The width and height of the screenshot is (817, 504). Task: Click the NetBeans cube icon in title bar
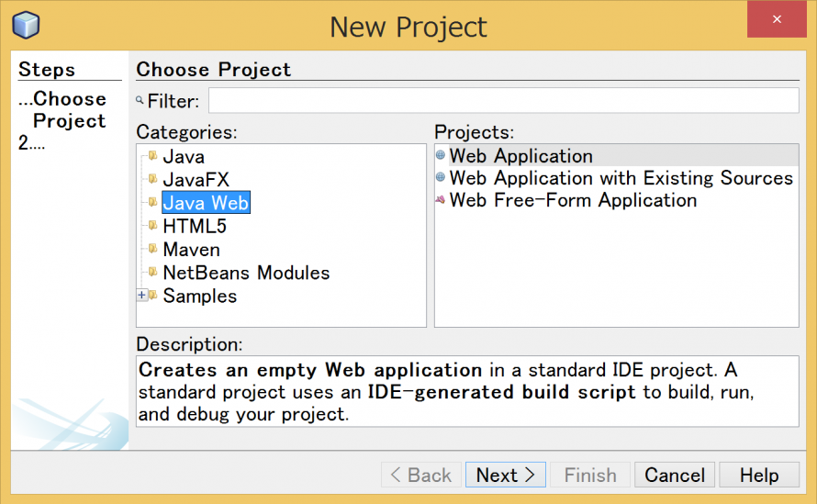[x=26, y=25]
